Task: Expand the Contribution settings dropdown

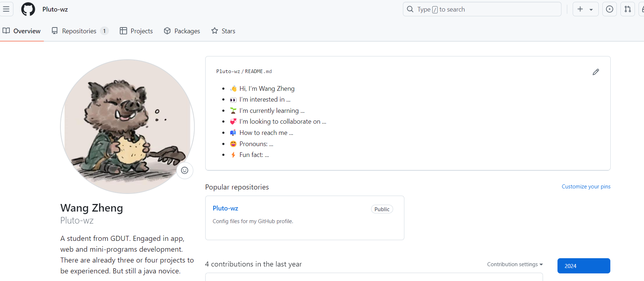Action: (515, 264)
